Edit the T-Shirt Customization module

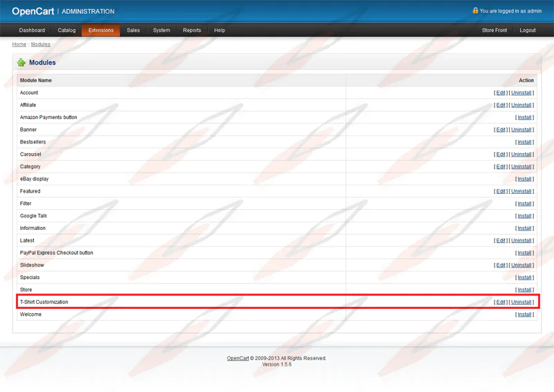(x=501, y=302)
